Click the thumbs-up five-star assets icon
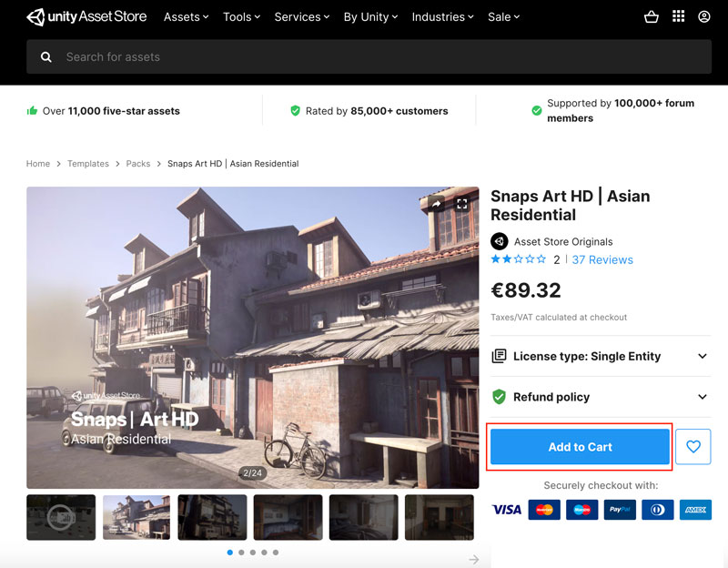This screenshot has height=568, width=728. coord(32,110)
